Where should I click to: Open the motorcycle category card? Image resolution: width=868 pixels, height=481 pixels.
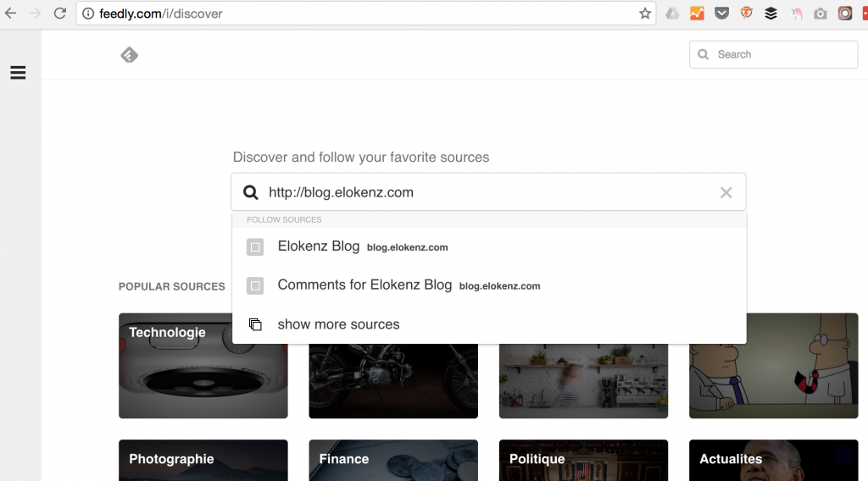393,381
